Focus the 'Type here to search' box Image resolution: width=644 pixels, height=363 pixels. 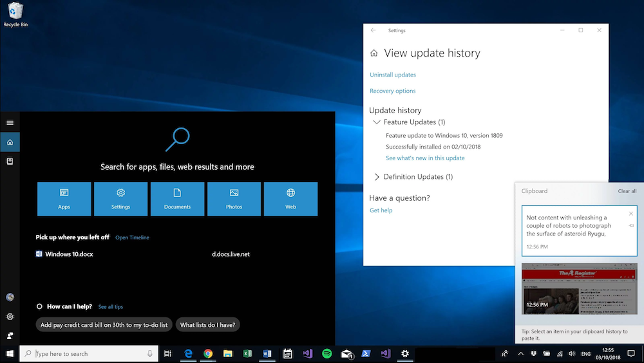(89, 353)
